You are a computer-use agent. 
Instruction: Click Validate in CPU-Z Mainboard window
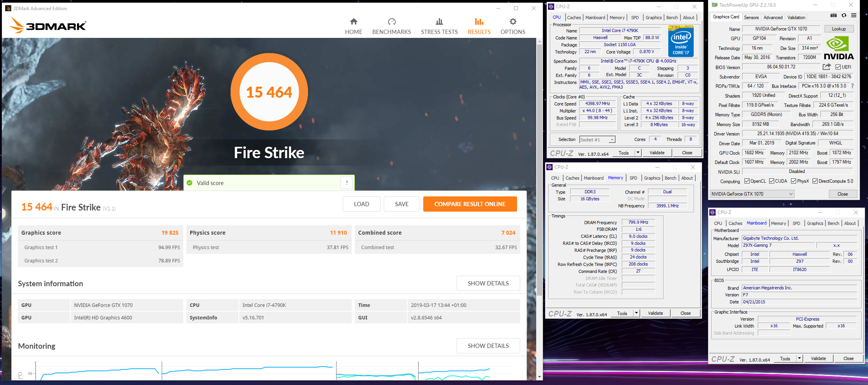(x=818, y=358)
